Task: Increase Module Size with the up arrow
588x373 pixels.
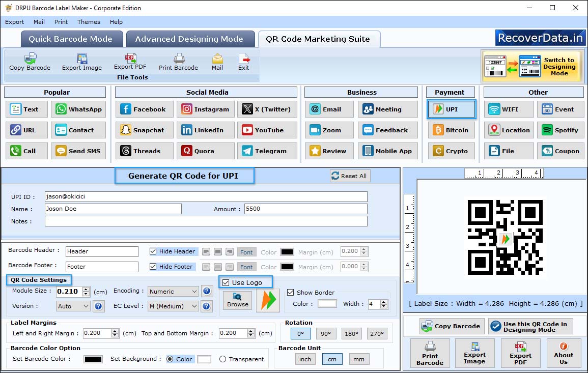Action: click(x=86, y=289)
